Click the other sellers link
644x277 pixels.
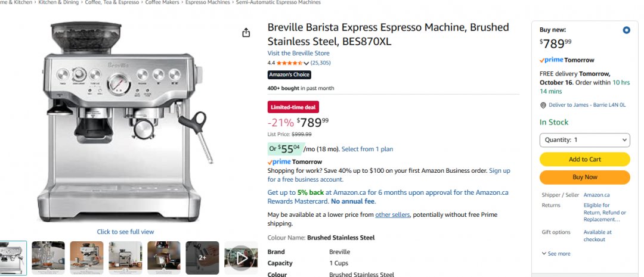(x=392, y=214)
